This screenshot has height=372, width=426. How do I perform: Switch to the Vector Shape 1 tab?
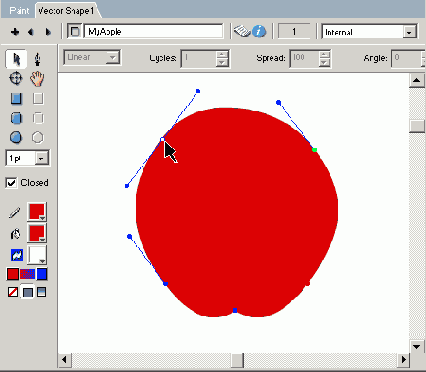coord(66,11)
